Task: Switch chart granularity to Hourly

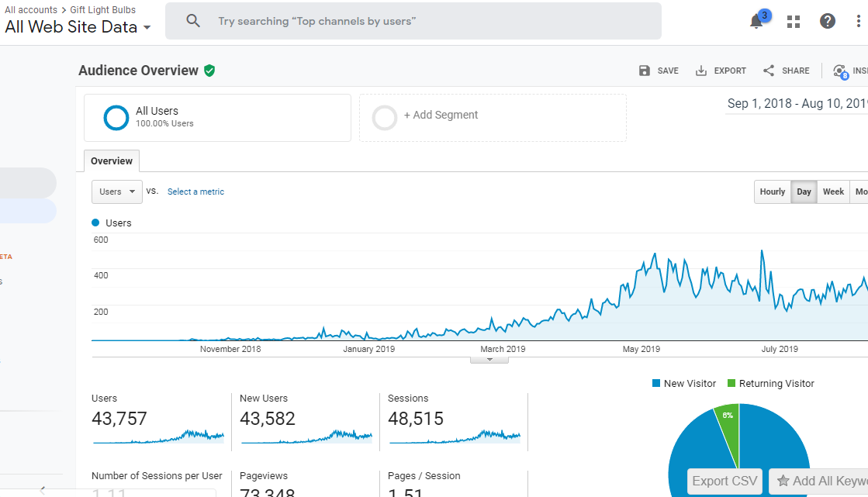Action: 772,192
